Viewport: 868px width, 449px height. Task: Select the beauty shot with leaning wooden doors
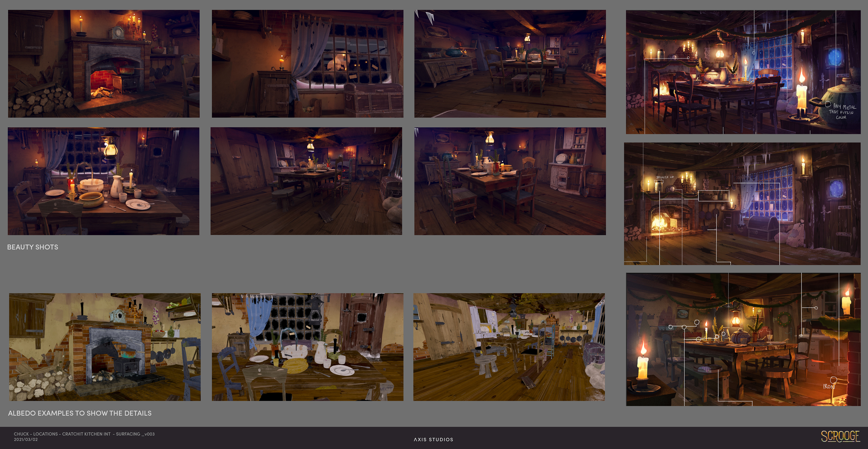pyautogui.click(x=306, y=181)
